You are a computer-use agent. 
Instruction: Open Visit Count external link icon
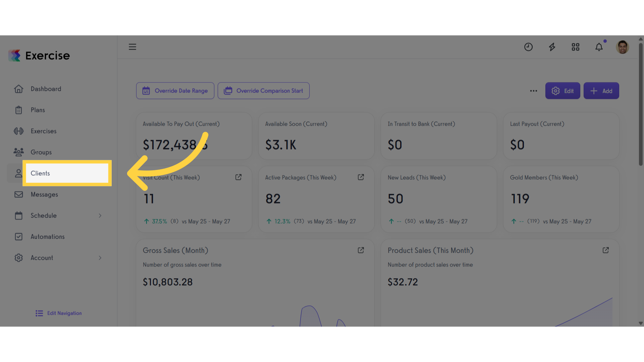(x=238, y=177)
